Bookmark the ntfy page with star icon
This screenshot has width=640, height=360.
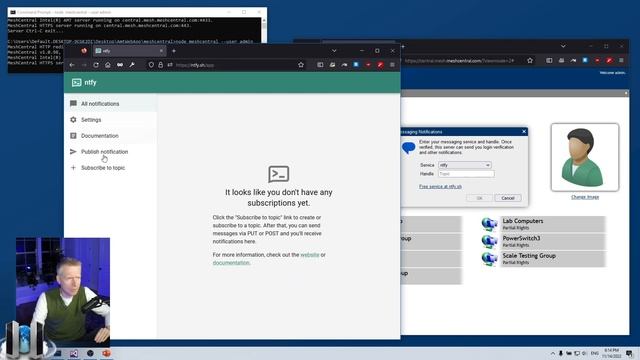(301, 65)
